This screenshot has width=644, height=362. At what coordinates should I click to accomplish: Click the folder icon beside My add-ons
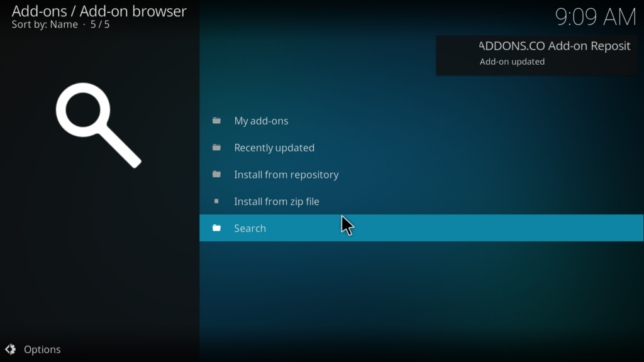point(216,121)
